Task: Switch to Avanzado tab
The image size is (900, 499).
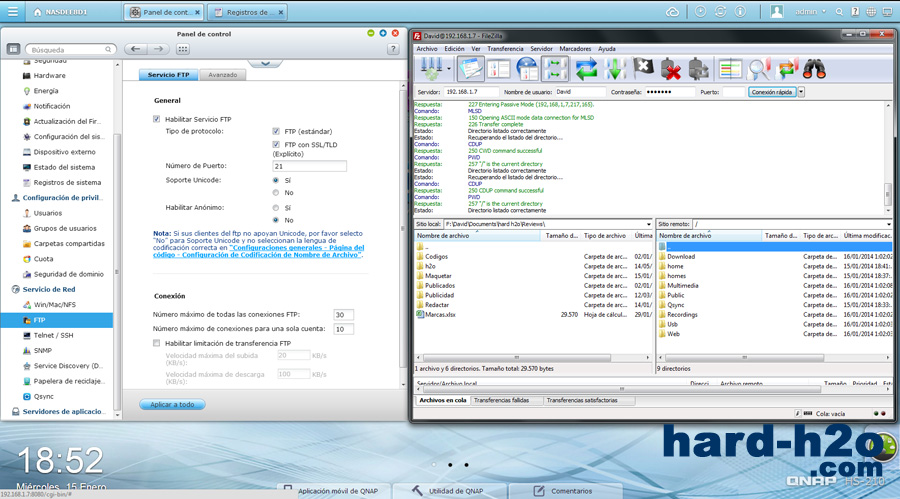Action: point(223,75)
